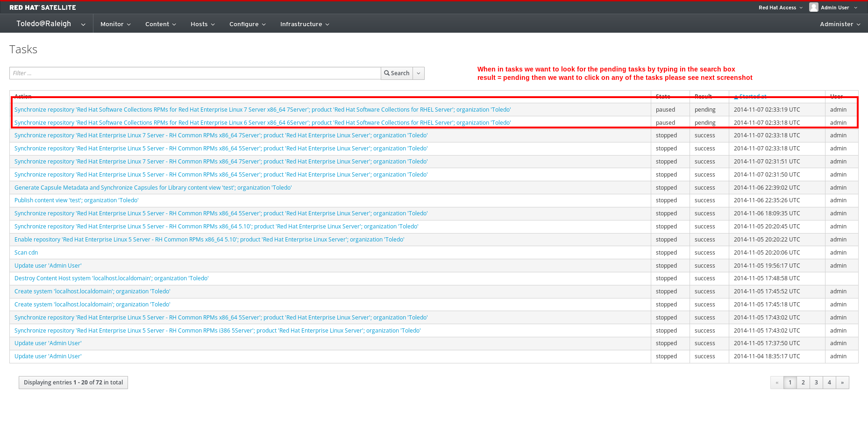Viewport: 868px width, 426px height.
Task: Open the Monitor menu
Action: pos(115,24)
